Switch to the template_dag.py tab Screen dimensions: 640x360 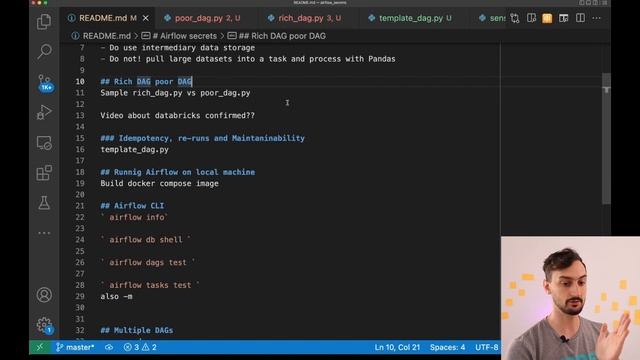click(x=411, y=18)
